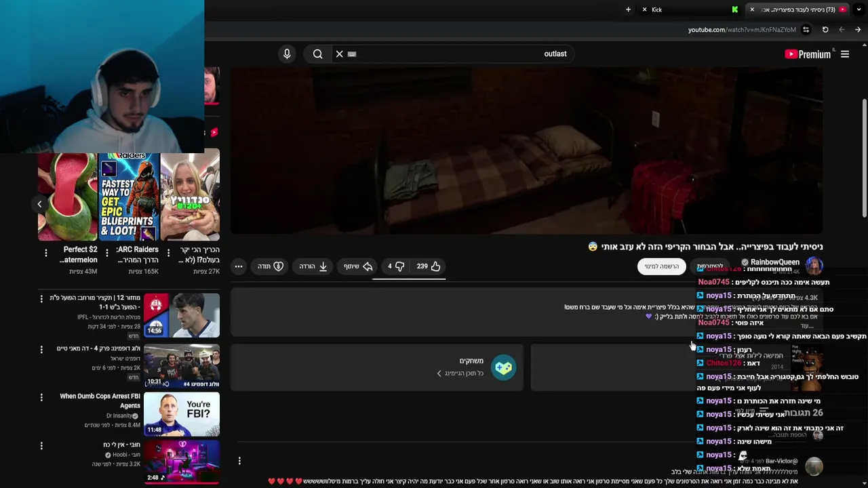Image resolution: width=868 pixels, height=488 pixels.
Task: Open the RainbowQueen channel avatar
Action: [x=814, y=266]
